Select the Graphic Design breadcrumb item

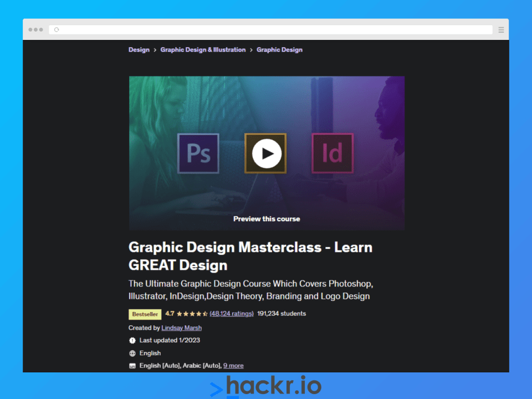pos(279,49)
